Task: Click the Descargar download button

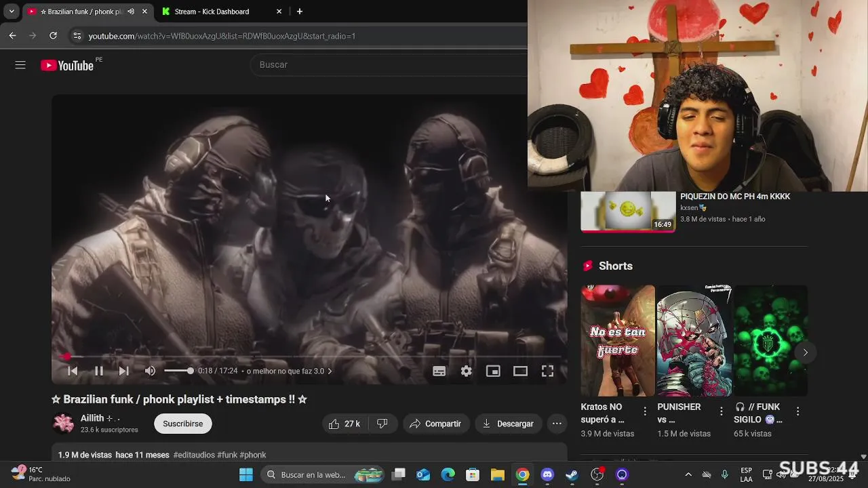Action: coord(508,424)
